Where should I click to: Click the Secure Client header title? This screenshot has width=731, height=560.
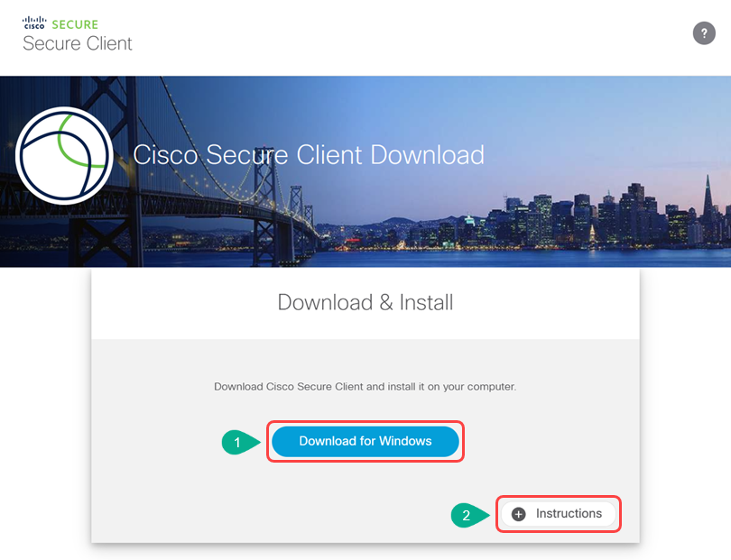[78, 43]
